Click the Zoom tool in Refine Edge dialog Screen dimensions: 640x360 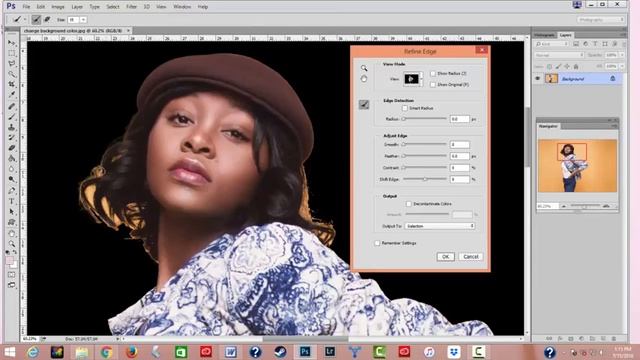click(364, 68)
